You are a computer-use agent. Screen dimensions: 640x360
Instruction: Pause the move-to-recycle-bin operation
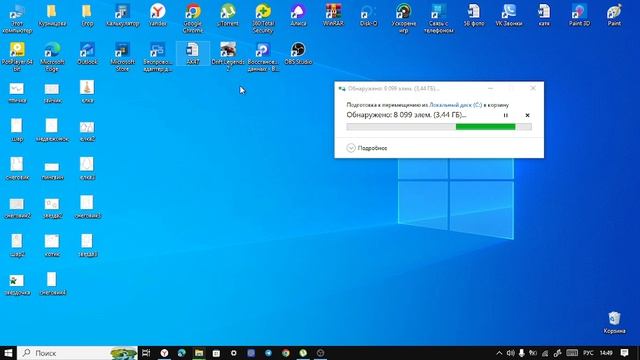pyautogui.click(x=505, y=115)
